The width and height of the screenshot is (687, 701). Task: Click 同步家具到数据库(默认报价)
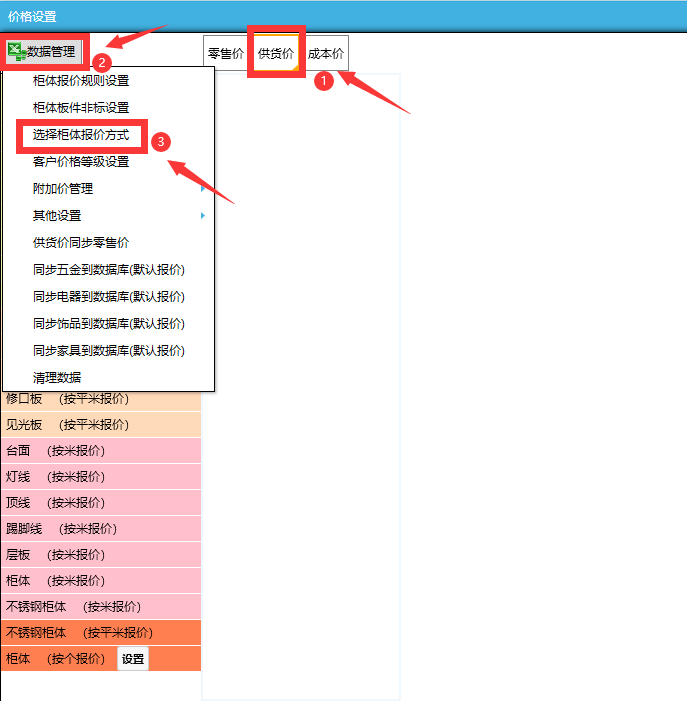[108, 350]
